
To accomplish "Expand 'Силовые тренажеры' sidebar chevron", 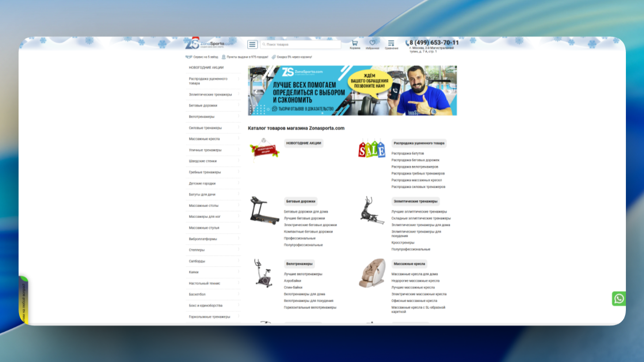I will (239, 127).
